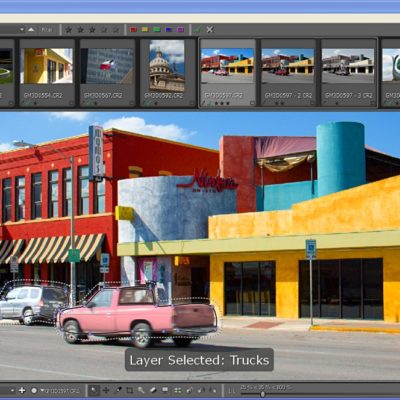The image size is (400, 400).
Task: Set rating to three stars
Action: (92, 30)
